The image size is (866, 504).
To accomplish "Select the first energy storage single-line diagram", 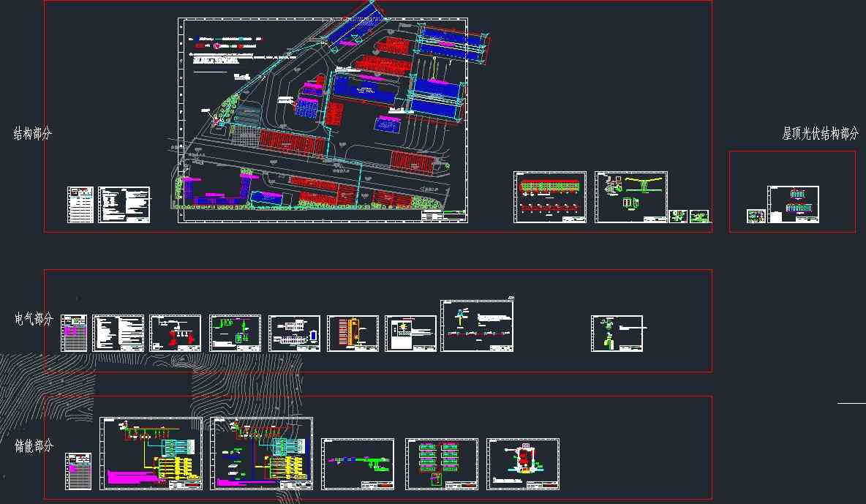I will tap(151, 454).
